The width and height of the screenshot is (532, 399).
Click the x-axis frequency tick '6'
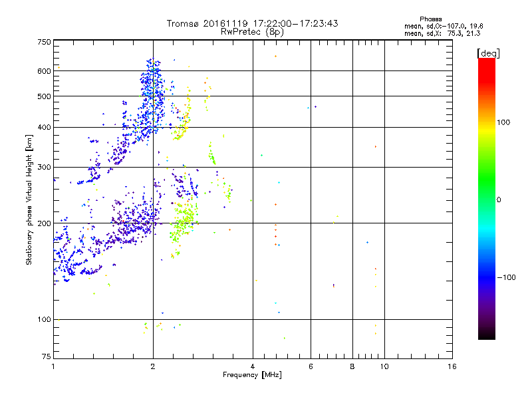coord(311,366)
